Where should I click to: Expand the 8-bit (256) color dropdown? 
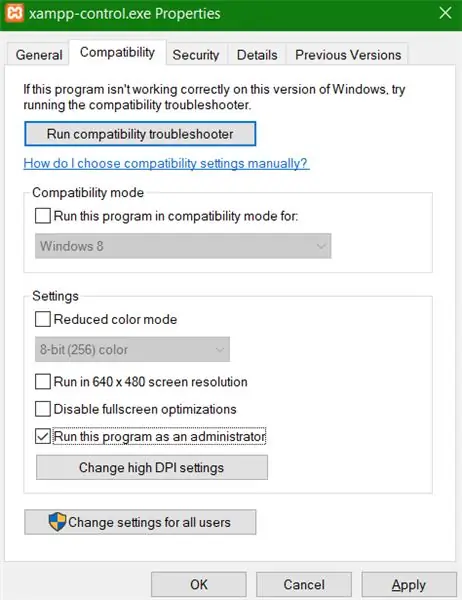(x=132, y=349)
